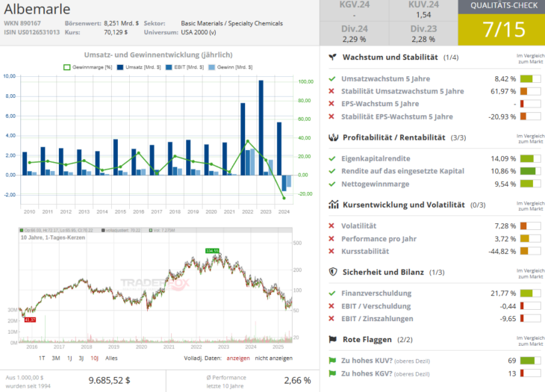545x392 pixels.
Task: Toggle the EBIT [Mrd. $] legend entry
Action: point(185,67)
